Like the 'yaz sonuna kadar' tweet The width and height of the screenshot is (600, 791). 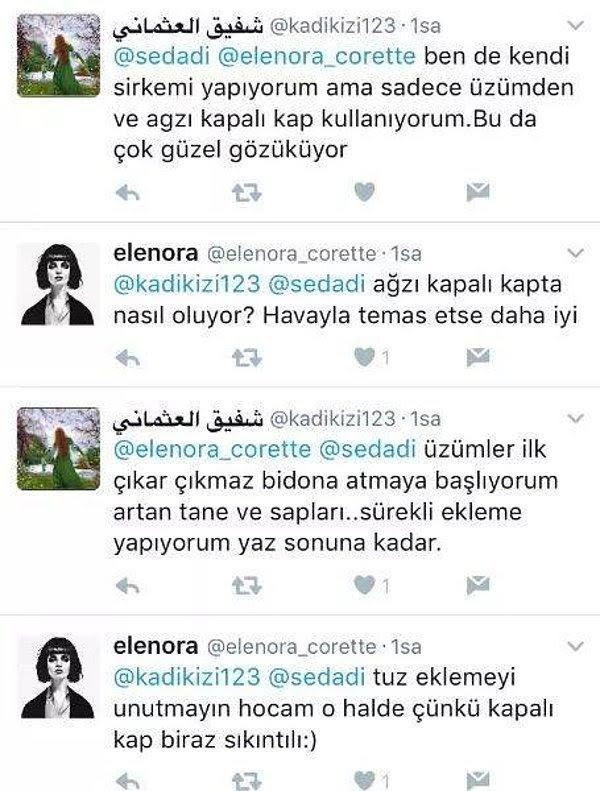pyautogui.click(x=364, y=585)
